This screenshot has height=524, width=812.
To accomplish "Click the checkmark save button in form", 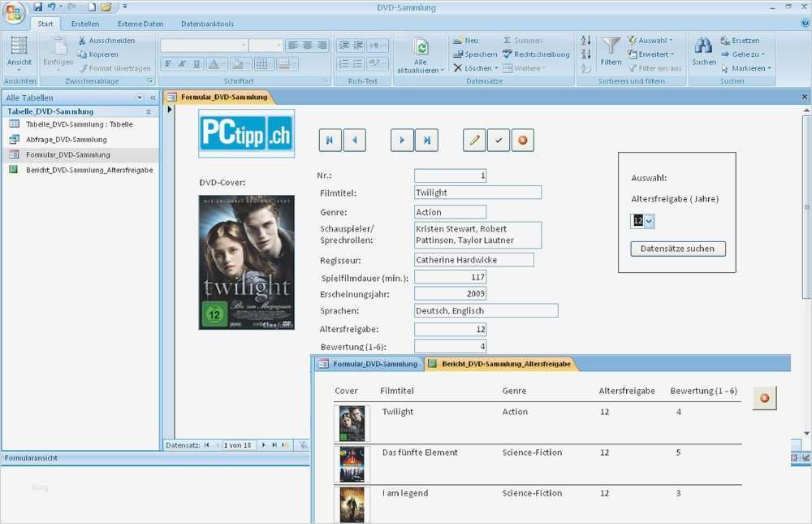I will (x=499, y=140).
